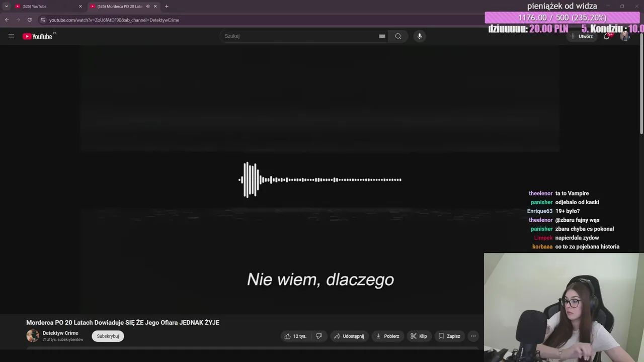Focus the browser URL address field
Image resolution: width=644 pixels, height=362 pixels.
262,20
